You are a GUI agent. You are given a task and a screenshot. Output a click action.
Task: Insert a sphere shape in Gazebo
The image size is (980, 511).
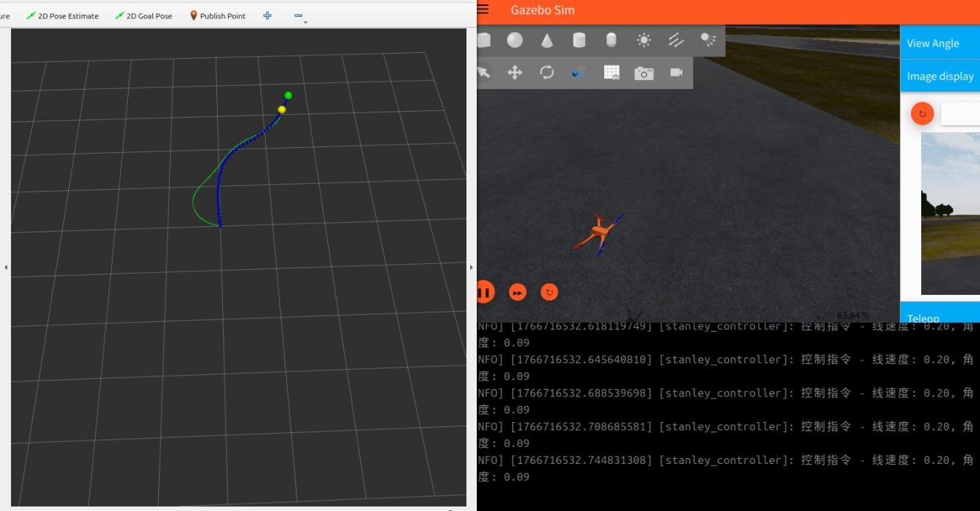515,40
